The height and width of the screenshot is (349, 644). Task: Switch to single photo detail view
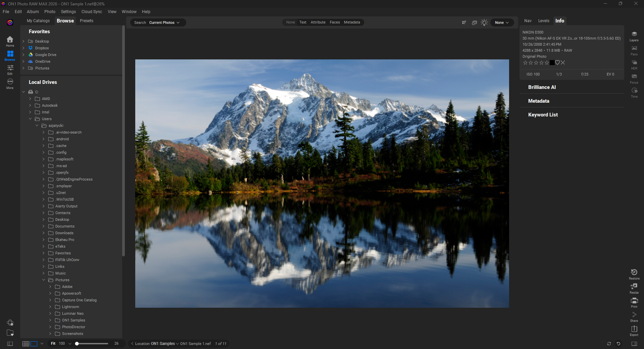tap(34, 344)
